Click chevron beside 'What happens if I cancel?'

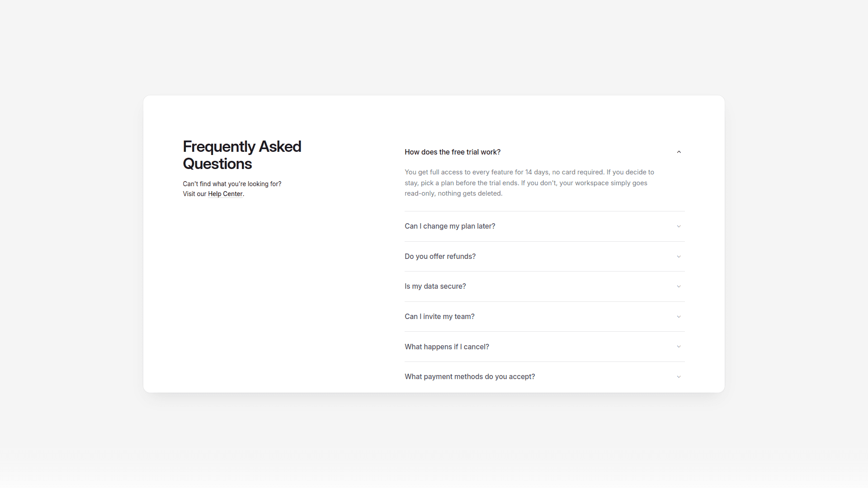click(x=679, y=347)
